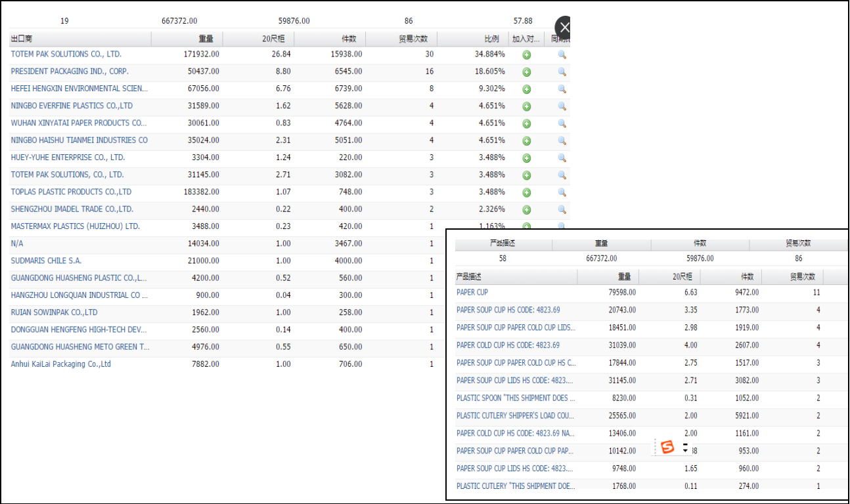Click the Sogou input method icon
The image size is (850, 504).
click(667, 448)
